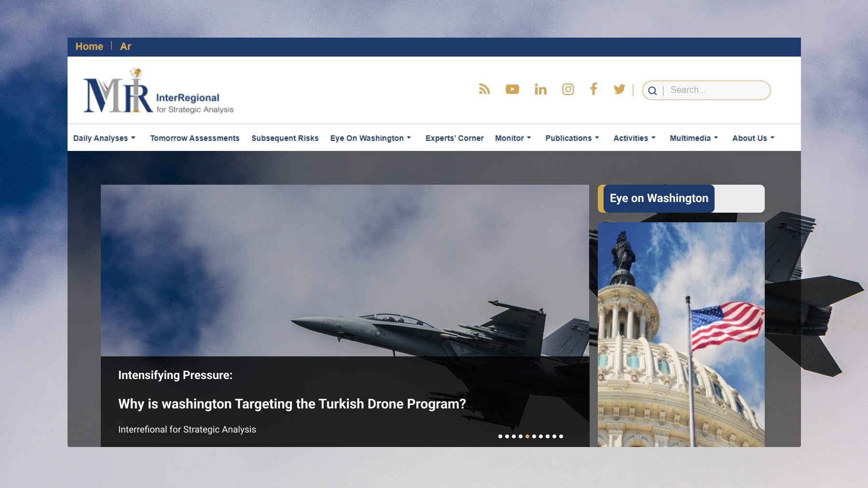Click the search magnifier icon

click(652, 91)
